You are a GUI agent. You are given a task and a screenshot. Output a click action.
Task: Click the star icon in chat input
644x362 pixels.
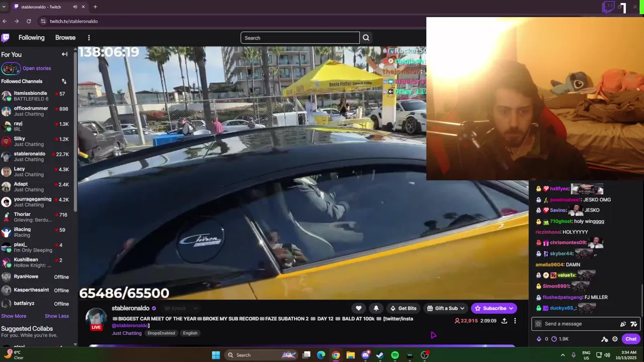(x=538, y=324)
